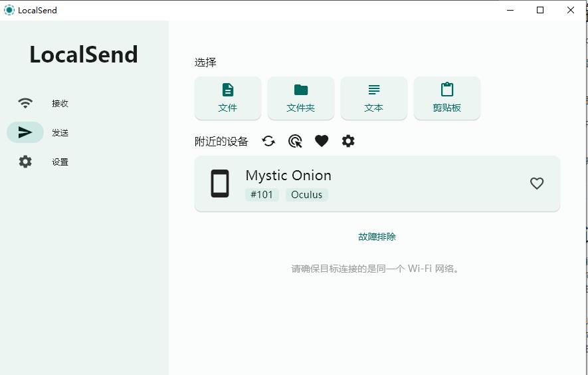Click the LocalSend title bar app icon

pos(9,10)
